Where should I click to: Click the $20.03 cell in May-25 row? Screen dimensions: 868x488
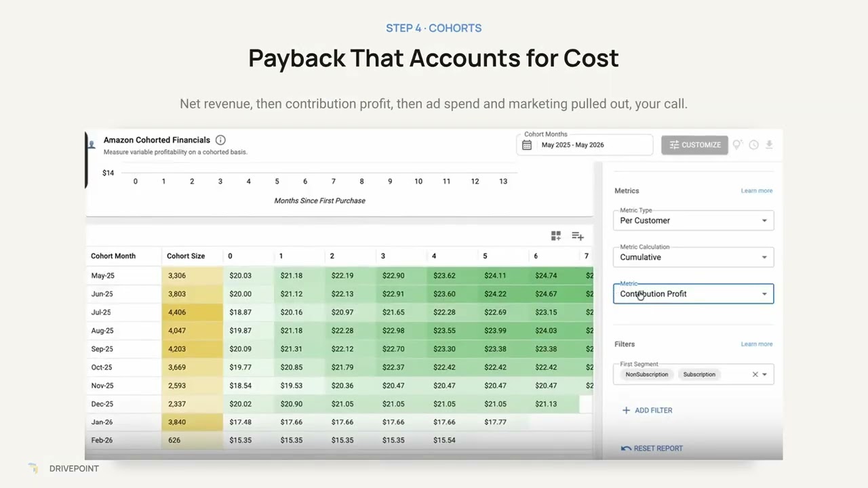248,275
